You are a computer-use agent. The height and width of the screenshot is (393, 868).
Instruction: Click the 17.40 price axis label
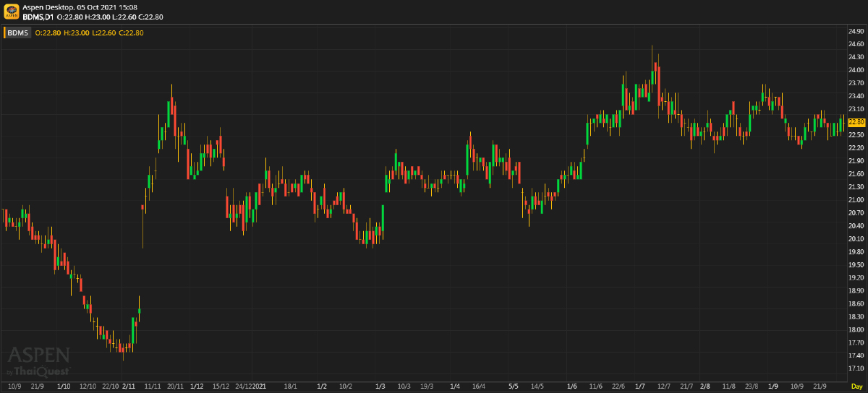(856, 355)
